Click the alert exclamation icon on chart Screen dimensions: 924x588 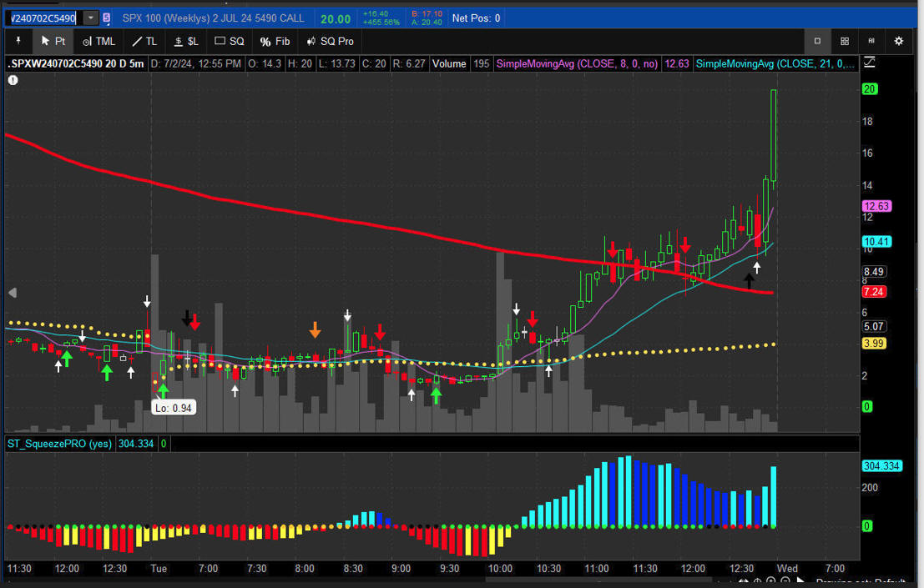pos(13,80)
